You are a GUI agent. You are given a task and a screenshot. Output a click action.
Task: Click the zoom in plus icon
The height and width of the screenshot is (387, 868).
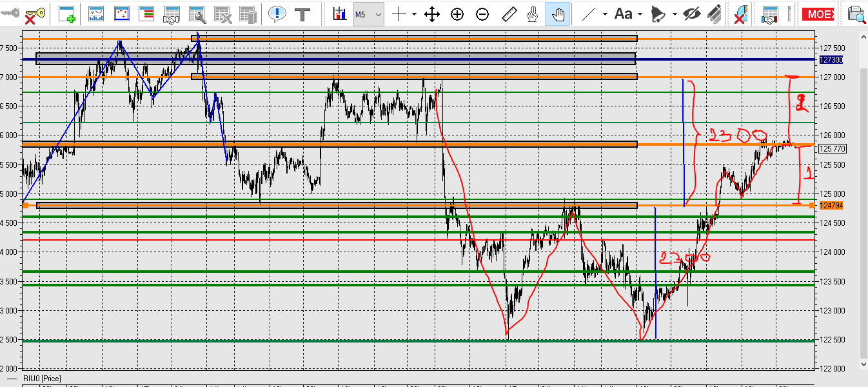click(457, 14)
